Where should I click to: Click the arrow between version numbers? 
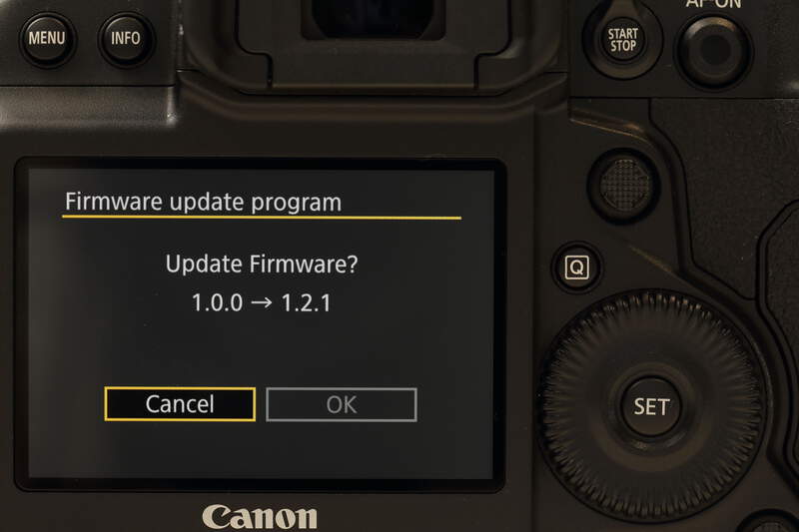[x=262, y=302]
